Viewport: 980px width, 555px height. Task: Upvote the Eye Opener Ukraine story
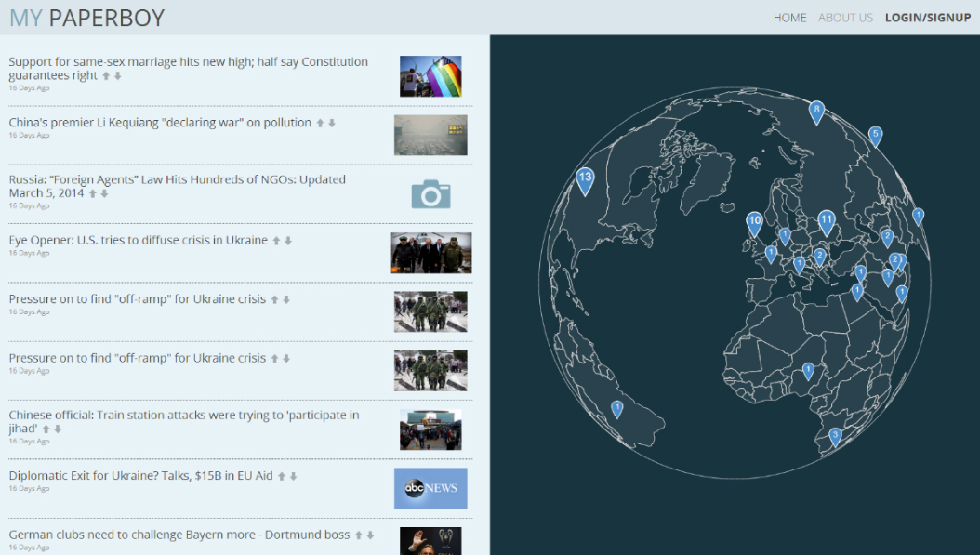(x=276, y=241)
